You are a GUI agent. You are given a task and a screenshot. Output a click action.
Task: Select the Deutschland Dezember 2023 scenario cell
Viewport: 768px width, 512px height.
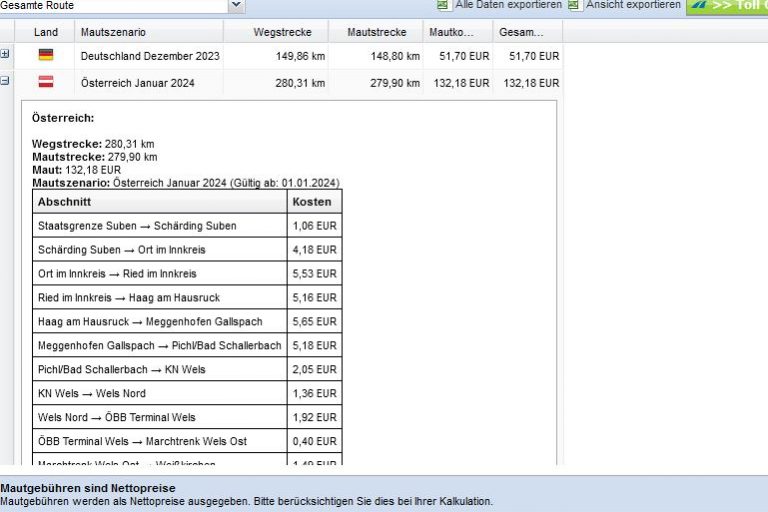tap(150, 56)
